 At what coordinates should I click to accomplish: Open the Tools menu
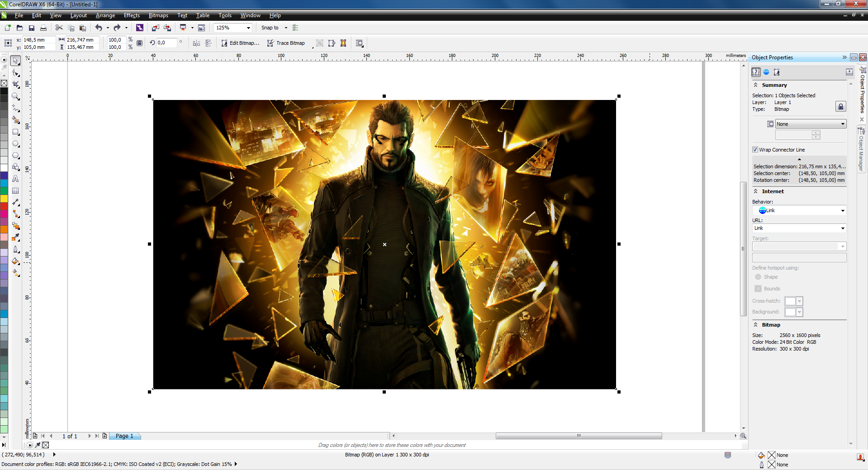click(225, 15)
